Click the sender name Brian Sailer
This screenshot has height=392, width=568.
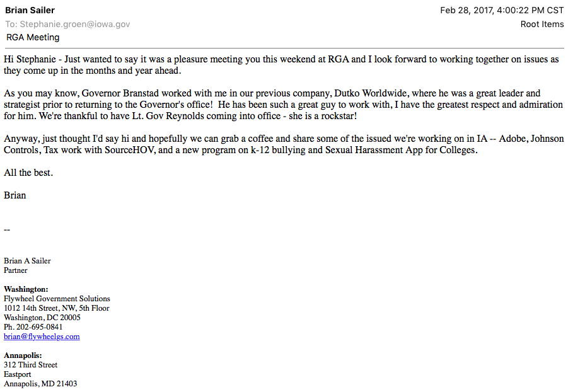pyautogui.click(x=30, y=10)
